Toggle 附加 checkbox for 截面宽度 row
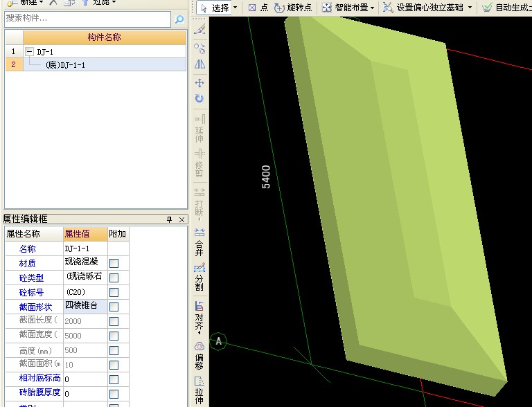532x407 pixels. pyautogui.click(x=114, y=336)
